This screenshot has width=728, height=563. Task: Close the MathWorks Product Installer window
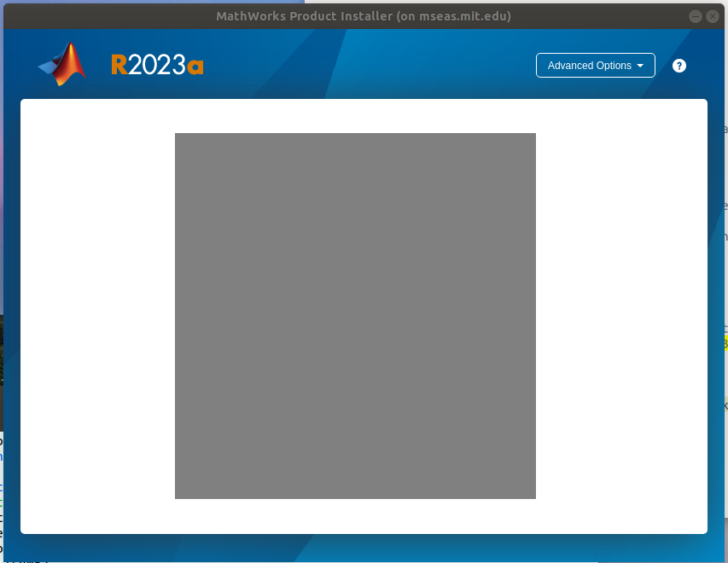(x=713, y=16)
